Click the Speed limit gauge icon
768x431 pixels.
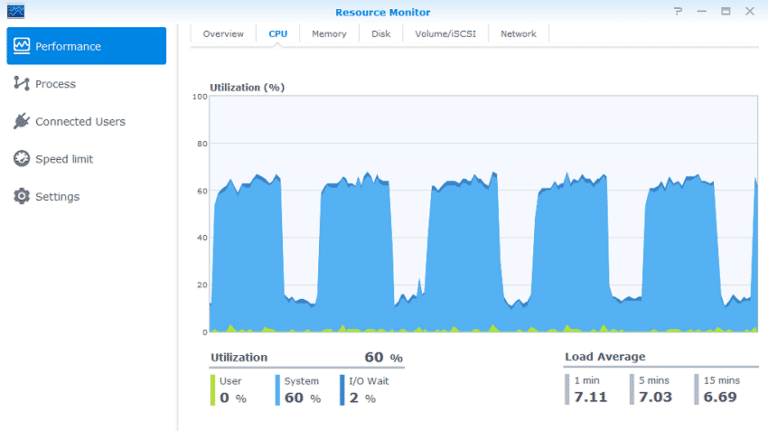tap(22, 159)
